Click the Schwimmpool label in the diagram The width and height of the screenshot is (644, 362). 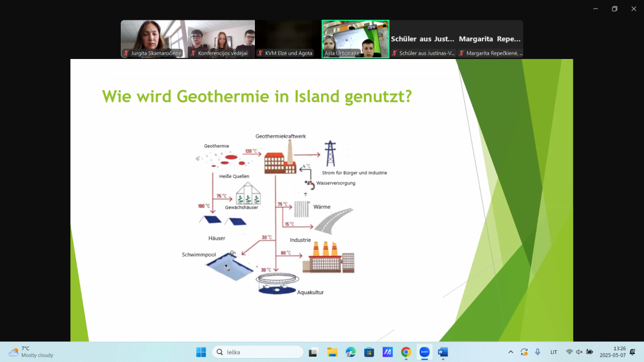click(199, 254)
